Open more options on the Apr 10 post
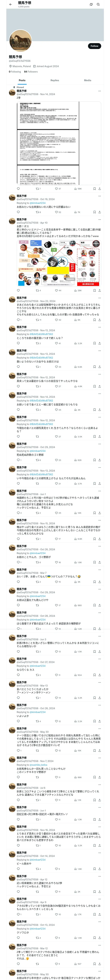The height and width of the screenshot is (980, 110). (100, 220)
